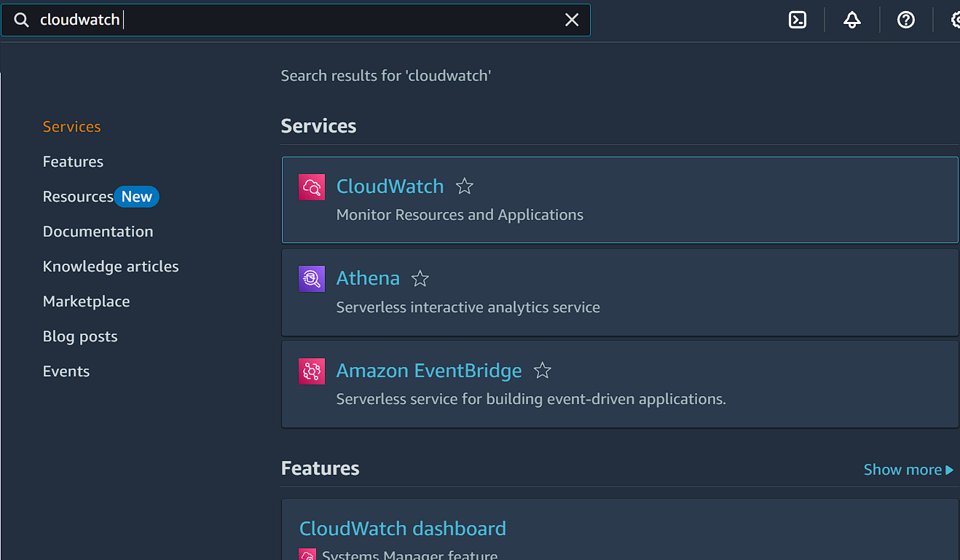Click 'Monitor Resources and Applications' description

[x=460, y=215]
